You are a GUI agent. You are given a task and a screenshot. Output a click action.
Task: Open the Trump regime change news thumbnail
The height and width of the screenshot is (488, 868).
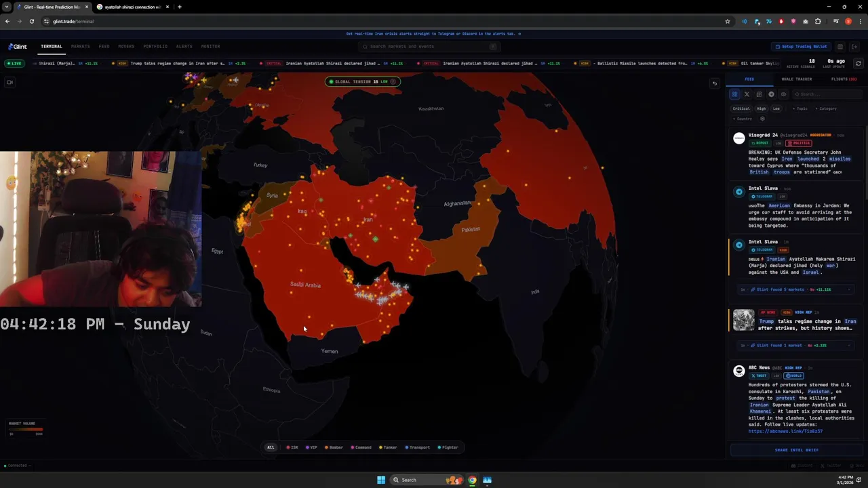(x=743, y=320)
